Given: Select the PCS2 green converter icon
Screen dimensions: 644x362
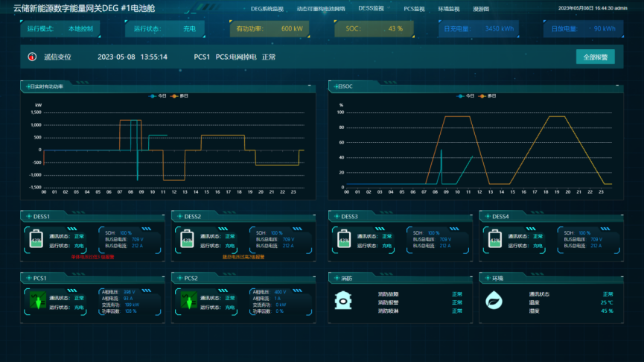Looking at the screenshot, I should pos(188,302).
